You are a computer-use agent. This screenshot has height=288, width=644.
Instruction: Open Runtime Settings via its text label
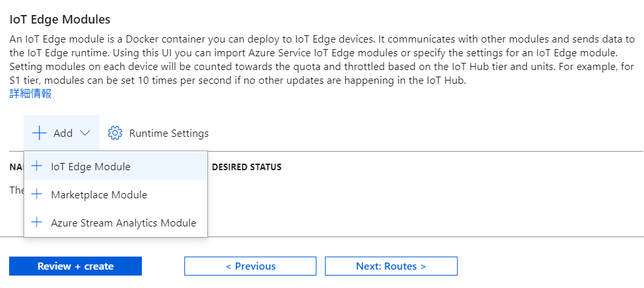(x=169, y=133)
